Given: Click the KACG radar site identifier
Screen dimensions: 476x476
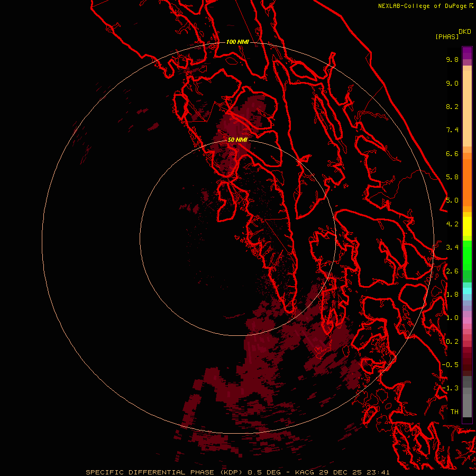Looking at the screenshot, I should (305, 472).
